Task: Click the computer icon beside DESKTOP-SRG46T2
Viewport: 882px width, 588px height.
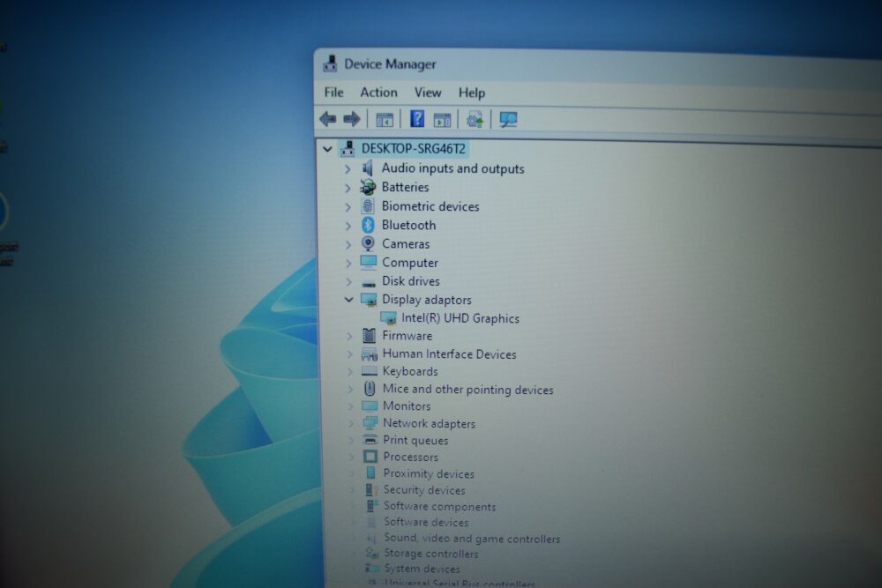Action: point(348,148)
